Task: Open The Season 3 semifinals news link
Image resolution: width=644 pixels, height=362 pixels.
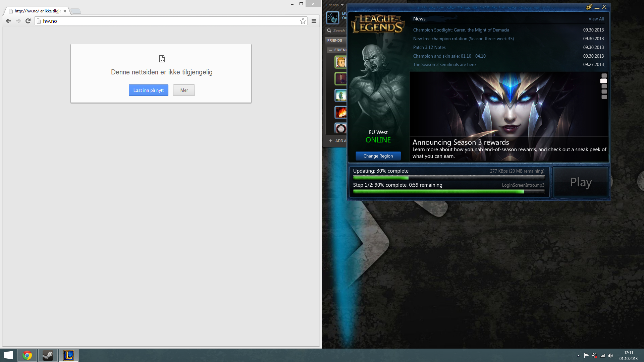Action: pyautogui.click(x=444, y=64)
